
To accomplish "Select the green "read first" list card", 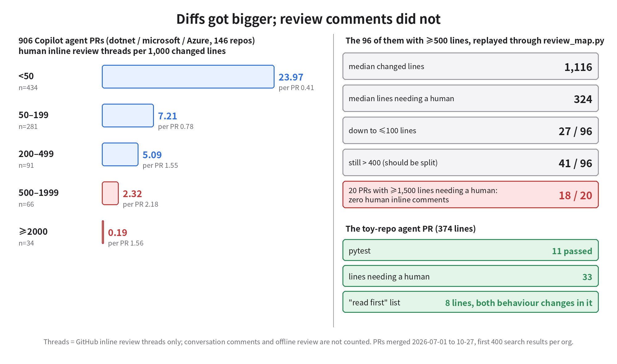I will 470,302.
